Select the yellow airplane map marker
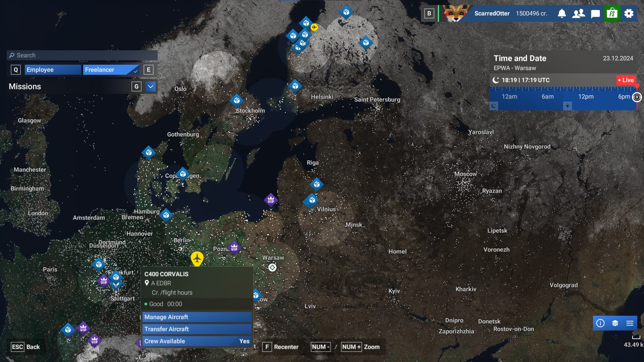The image size is (644, 362). (x=197, y=258)
